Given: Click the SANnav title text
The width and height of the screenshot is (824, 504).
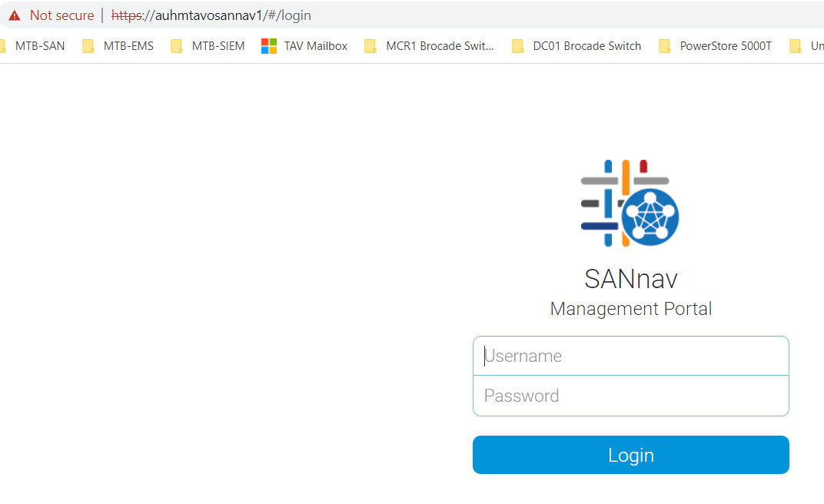Looking at the screenshot, I should click(630, 279).
